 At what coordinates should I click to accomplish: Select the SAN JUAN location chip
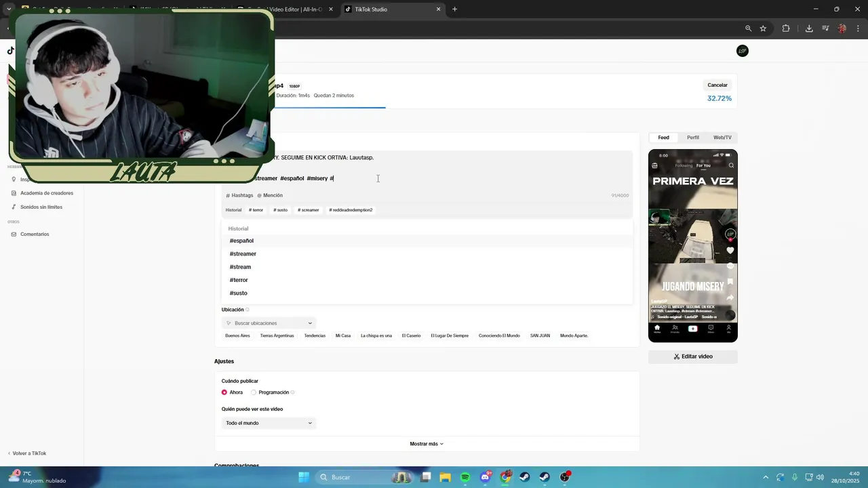[540, 335]
